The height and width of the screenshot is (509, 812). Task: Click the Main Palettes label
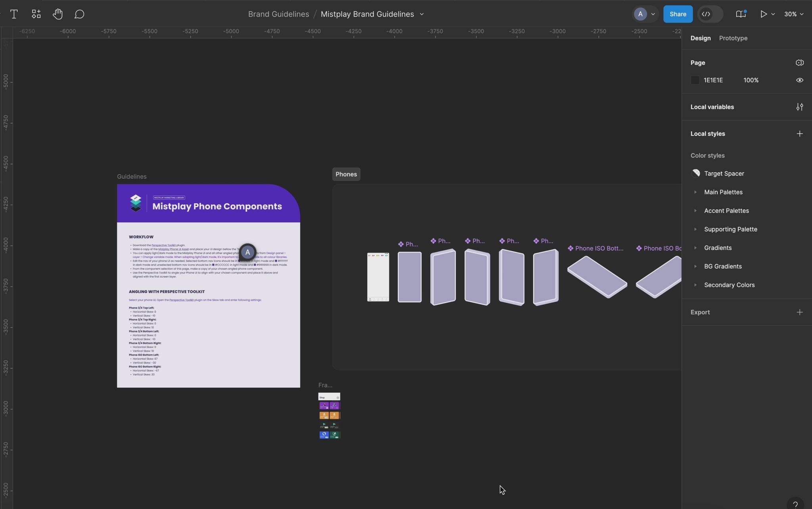pos(723,192)
